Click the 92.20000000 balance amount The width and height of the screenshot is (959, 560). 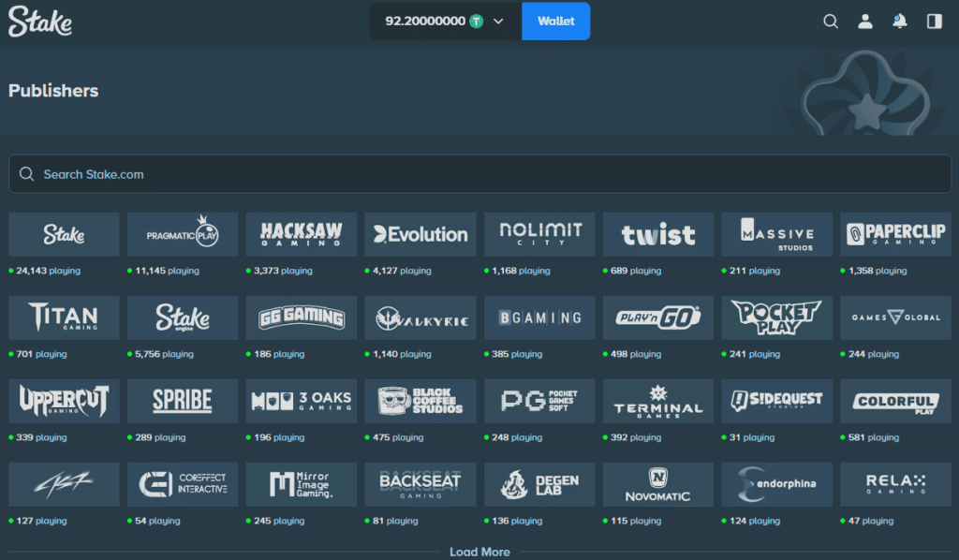tap(425, 22)
